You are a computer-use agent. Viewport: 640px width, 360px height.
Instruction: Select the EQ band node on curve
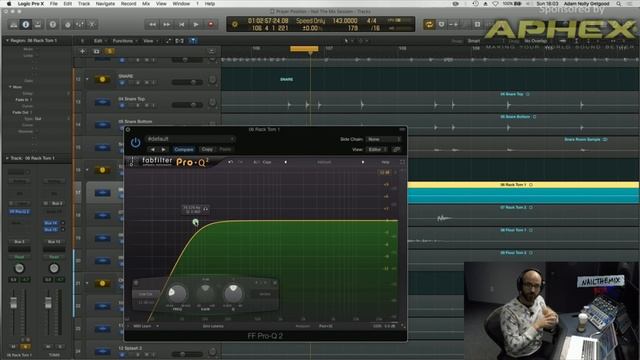pyautogui.click(x=196, y=222)
